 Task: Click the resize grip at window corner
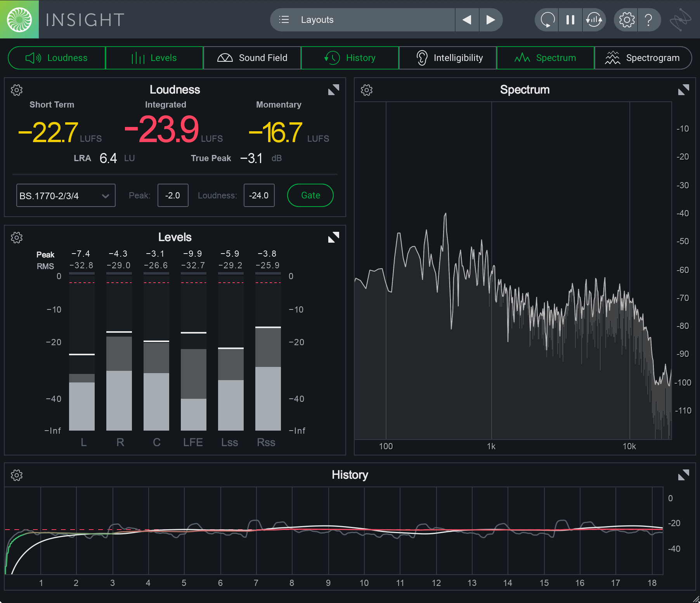click(x=696, y=599)
